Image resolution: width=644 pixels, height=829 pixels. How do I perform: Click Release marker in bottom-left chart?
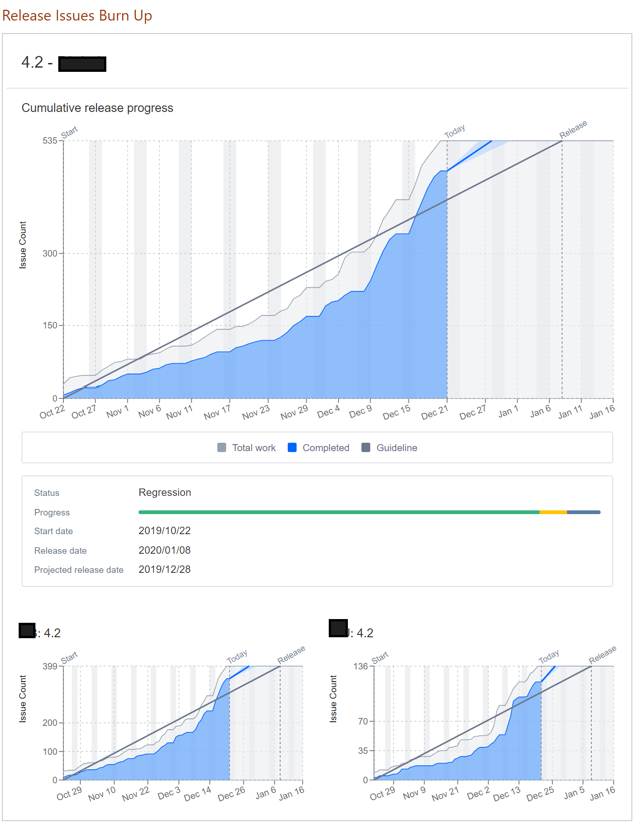tap(291, 655)
